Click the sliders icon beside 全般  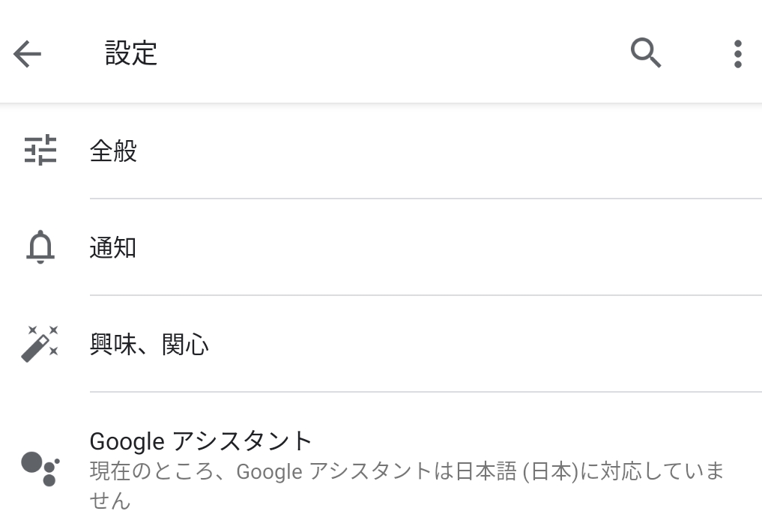(x=40, y=151)
